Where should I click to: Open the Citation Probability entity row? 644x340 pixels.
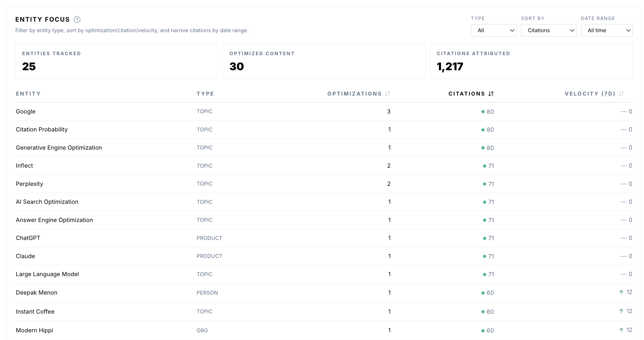click(x=42, y=129)
